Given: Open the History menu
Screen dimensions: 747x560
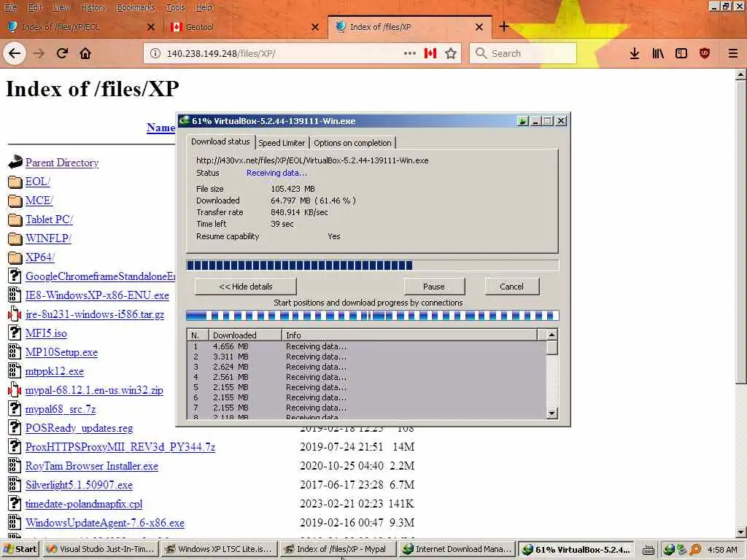Looking at the screenshot, I should tap(93, 7).
